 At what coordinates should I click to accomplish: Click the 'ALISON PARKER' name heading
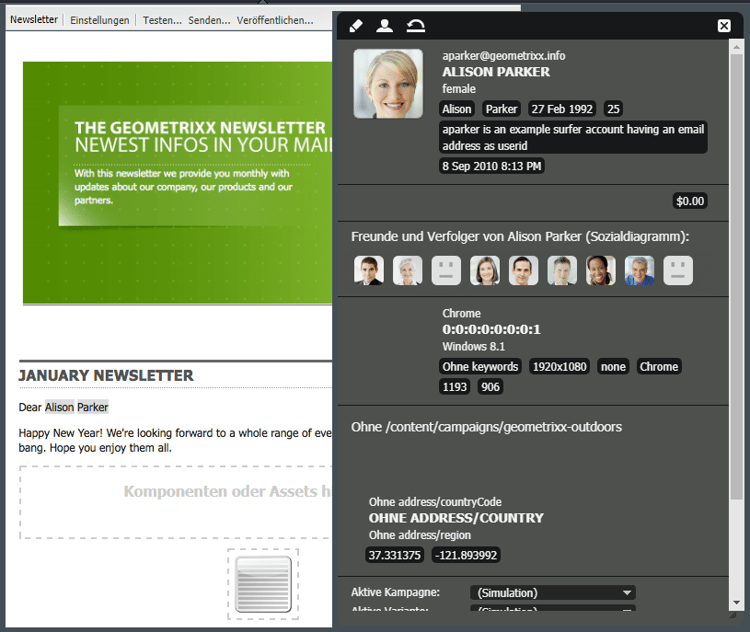pyautogui.click(x=496, y=72)
